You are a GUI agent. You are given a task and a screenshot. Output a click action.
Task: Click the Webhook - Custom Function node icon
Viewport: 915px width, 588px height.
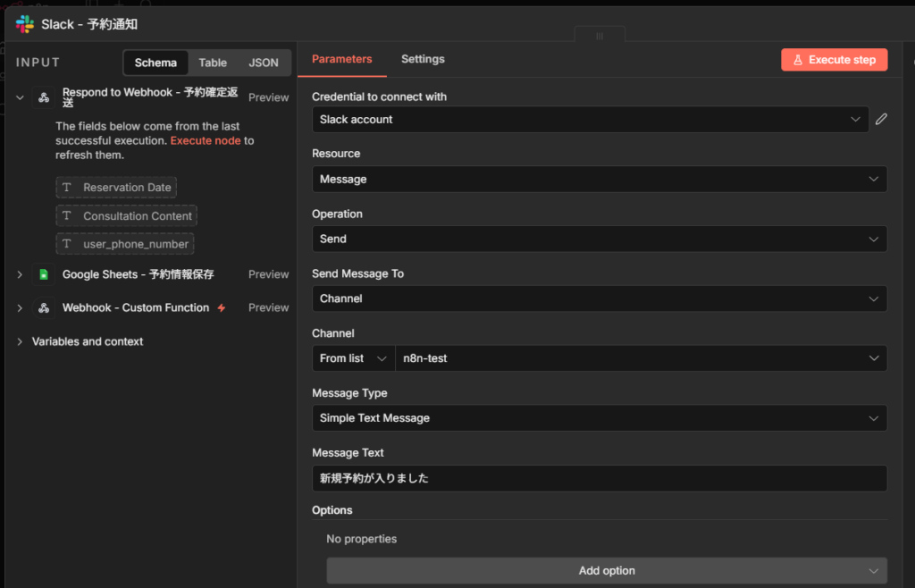pos(44,307)
